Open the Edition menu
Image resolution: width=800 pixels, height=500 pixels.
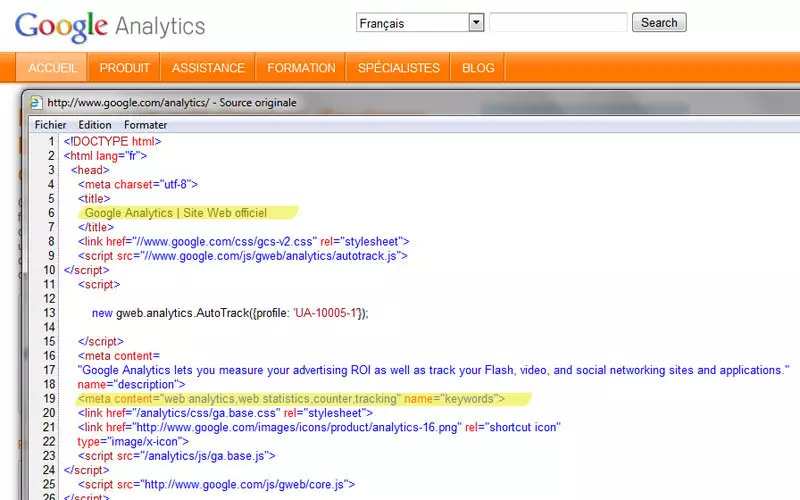pos(94,124)
